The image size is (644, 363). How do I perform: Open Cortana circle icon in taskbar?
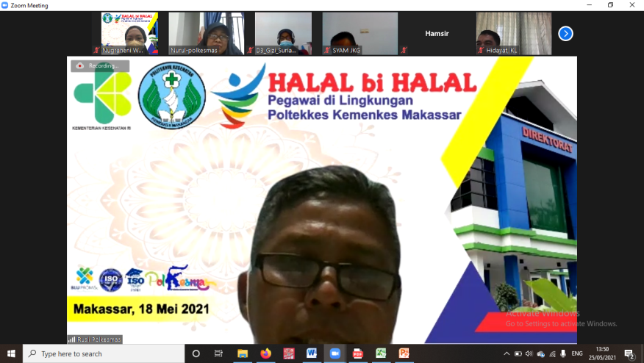point(196,353)
